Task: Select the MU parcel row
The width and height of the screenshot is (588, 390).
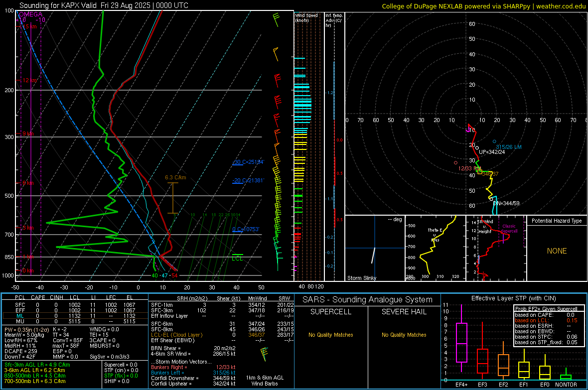Action: (x=75, y=321)
